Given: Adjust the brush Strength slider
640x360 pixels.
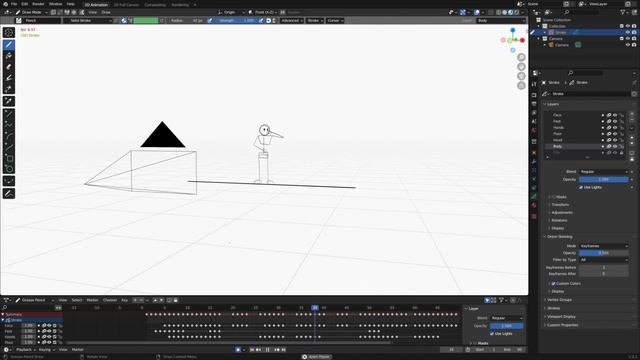Looking at the screenshot, I should point(235,20).
